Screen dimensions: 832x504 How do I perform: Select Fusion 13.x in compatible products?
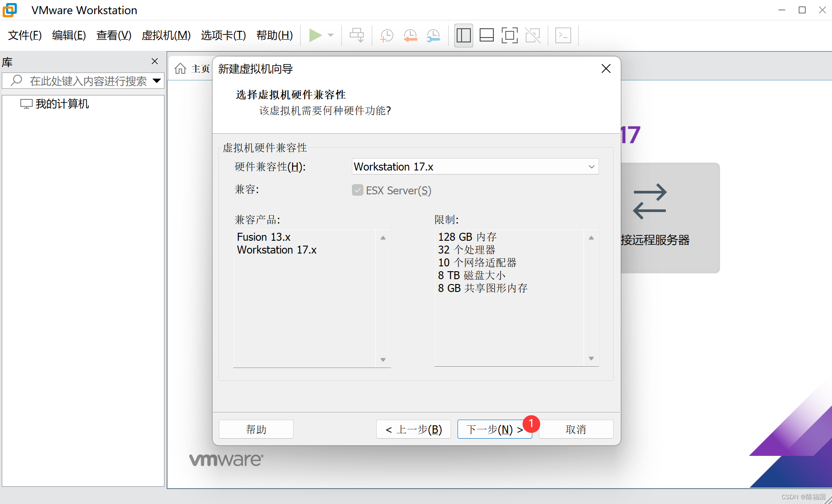pyautogui.click(x=263, y=237)
